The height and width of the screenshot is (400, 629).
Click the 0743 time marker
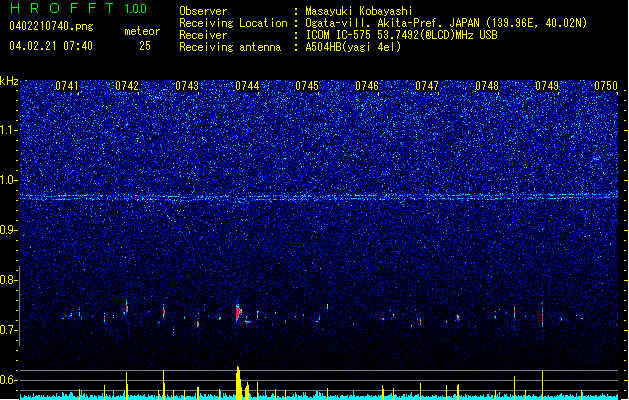coord(187,86)
